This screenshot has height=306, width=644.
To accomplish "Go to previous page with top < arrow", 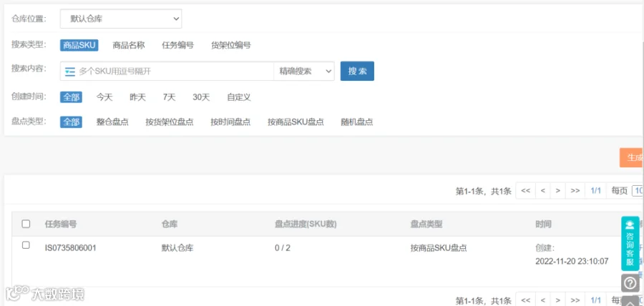I will [x=542, y=191].
